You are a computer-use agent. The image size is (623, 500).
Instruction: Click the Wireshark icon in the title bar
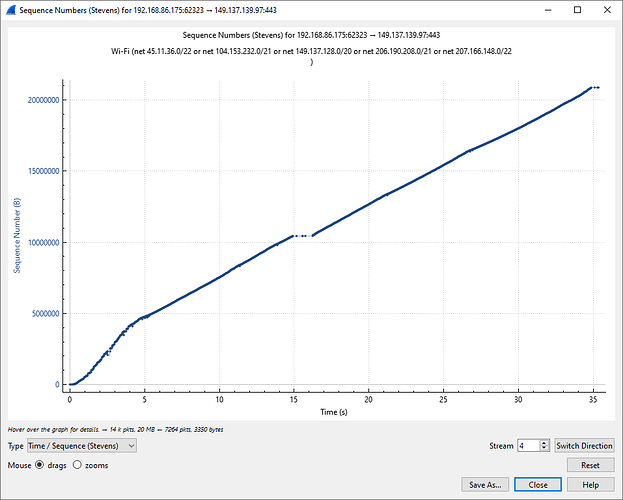[10, 9]
